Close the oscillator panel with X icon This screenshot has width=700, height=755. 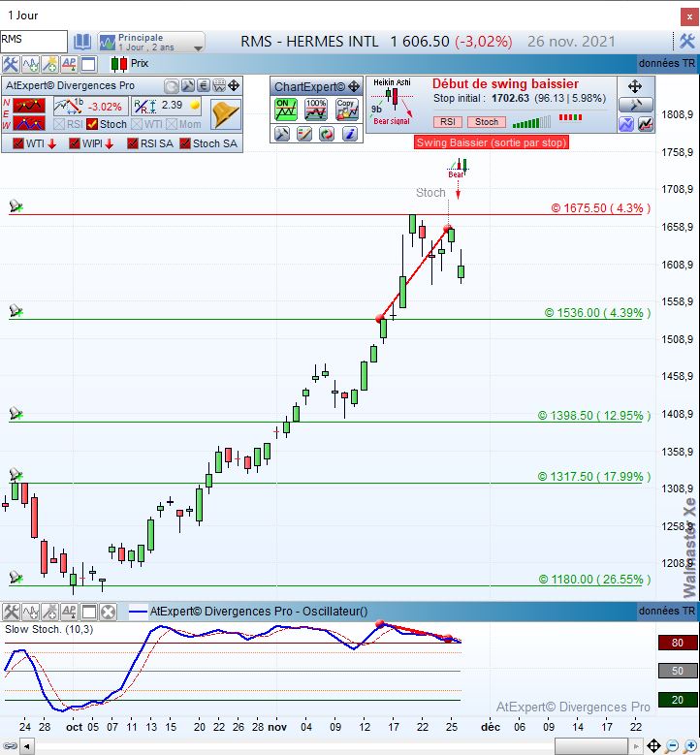point(109,612)
